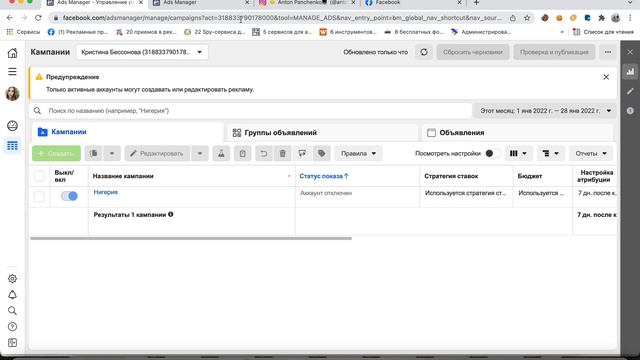Screen dimensions: 640x360
Task: Open settings gear in left sidebar
Action: click(13, 278)
